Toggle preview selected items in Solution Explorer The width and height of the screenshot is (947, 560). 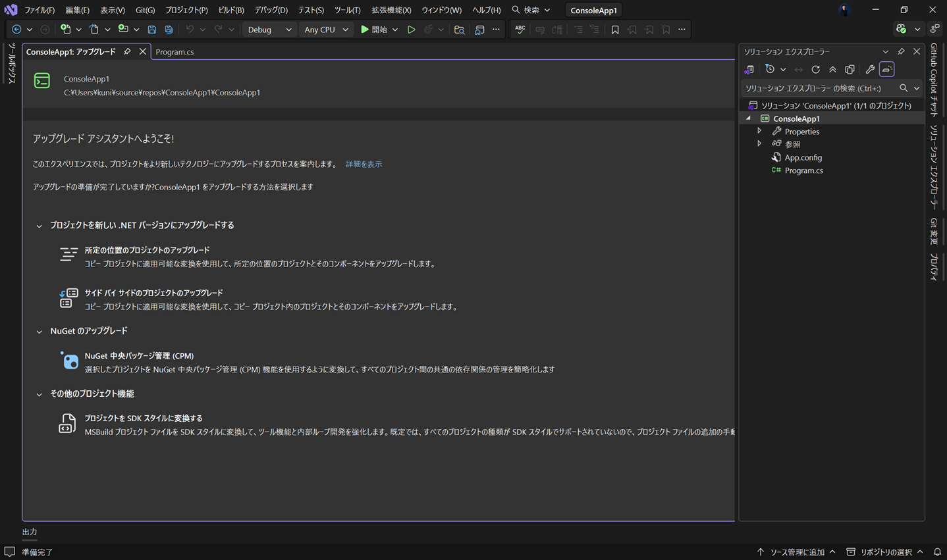tap(850, 69)
